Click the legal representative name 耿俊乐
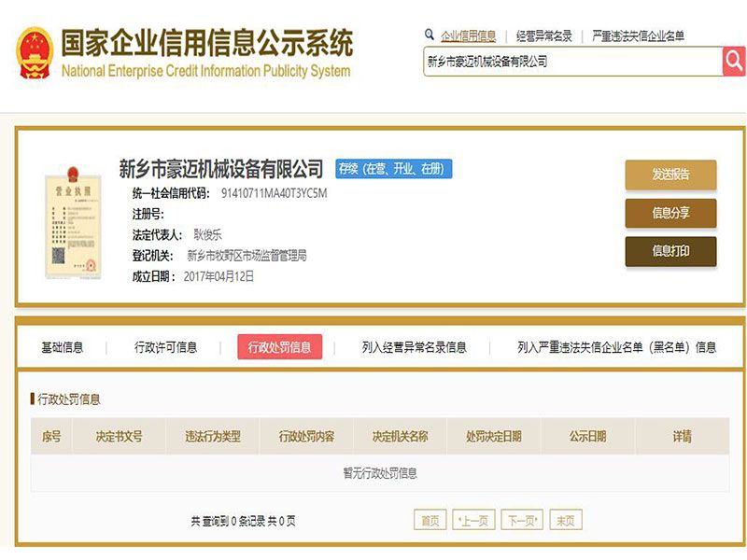Viewport: 747px width, 560px height. (207, 234)
